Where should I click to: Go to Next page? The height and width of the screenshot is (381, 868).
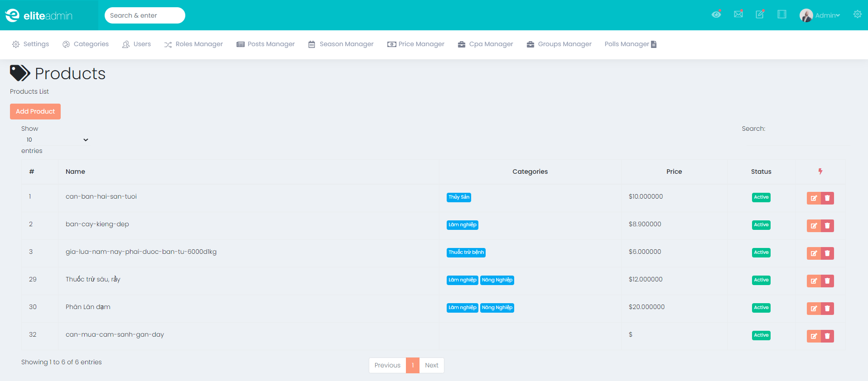[432, 365]
